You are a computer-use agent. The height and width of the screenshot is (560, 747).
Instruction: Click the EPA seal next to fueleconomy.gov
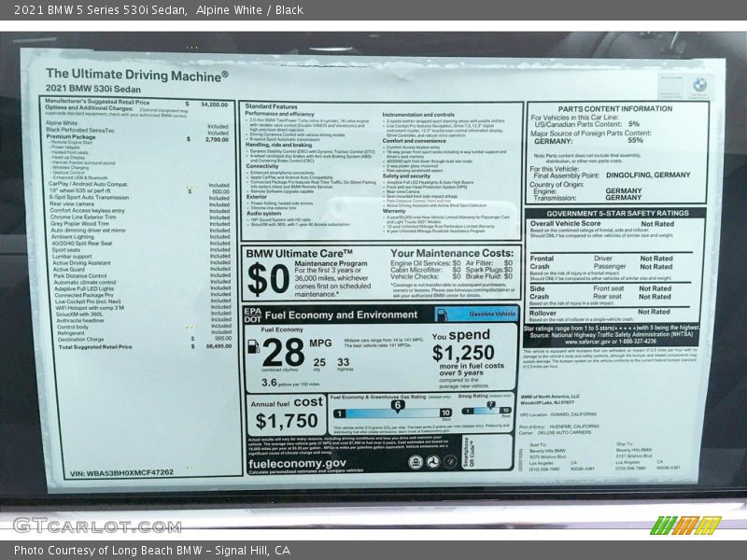pos(416,463)
